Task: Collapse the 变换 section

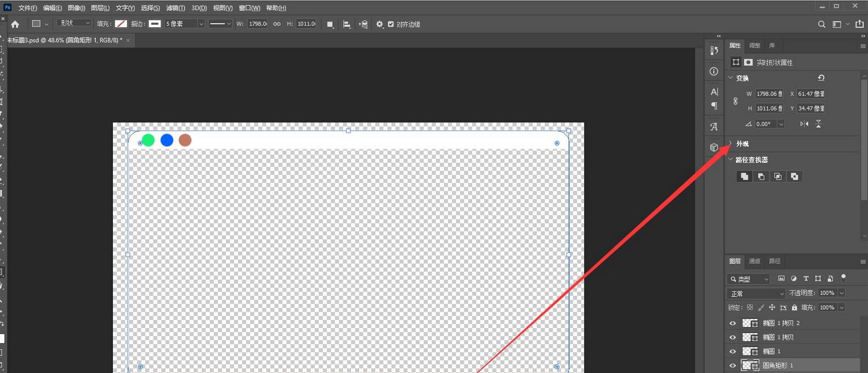Action: point(730,78)
